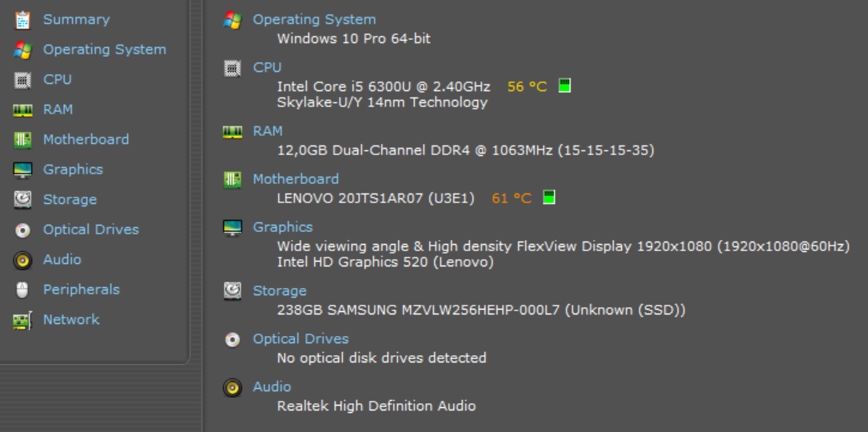This screenshot has height=432, width=868.
Task: Select Operating System in the sidebar
Action: 104,50
